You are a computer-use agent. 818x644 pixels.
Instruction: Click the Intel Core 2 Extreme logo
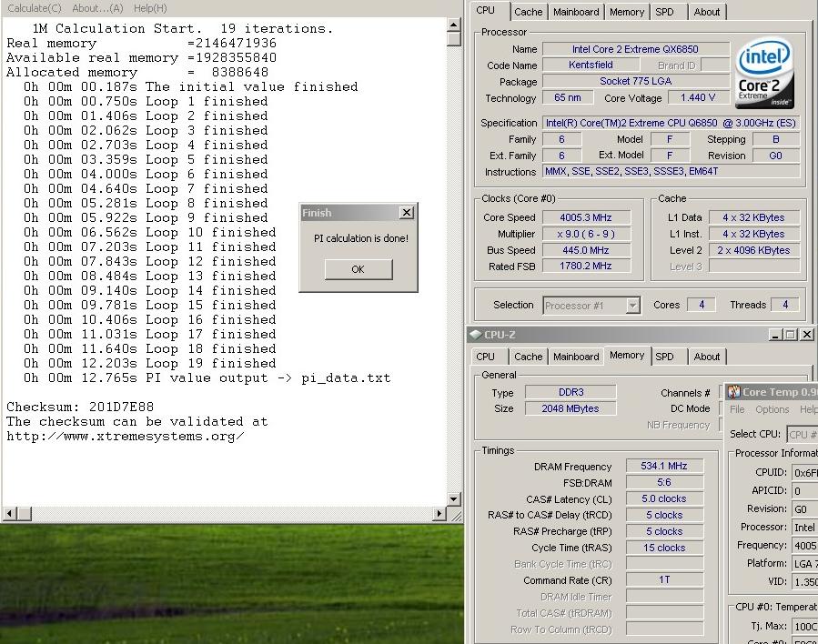coord(765,73)
